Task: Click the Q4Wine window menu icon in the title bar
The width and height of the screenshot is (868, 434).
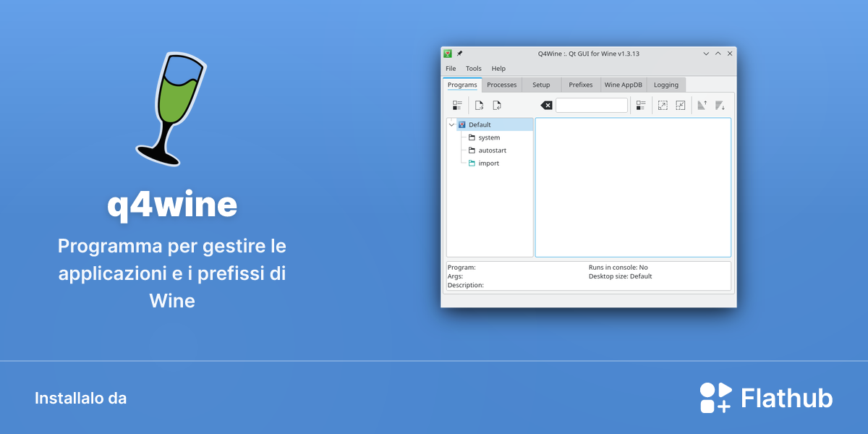Action: coord(448,54)
